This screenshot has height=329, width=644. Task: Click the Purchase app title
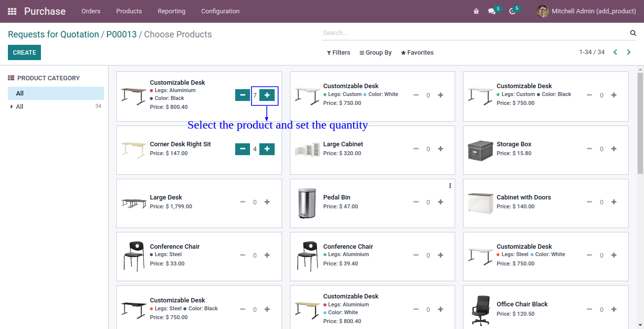45,11
